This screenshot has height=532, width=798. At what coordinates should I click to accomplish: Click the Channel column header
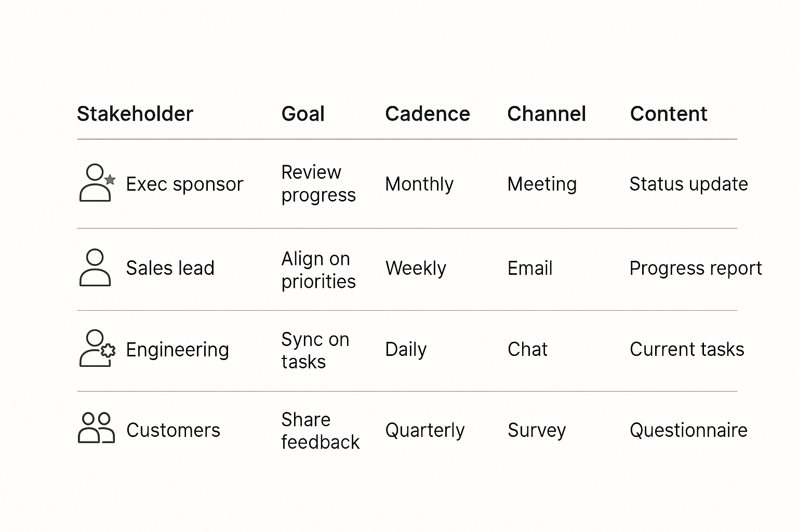coord(547,114)
